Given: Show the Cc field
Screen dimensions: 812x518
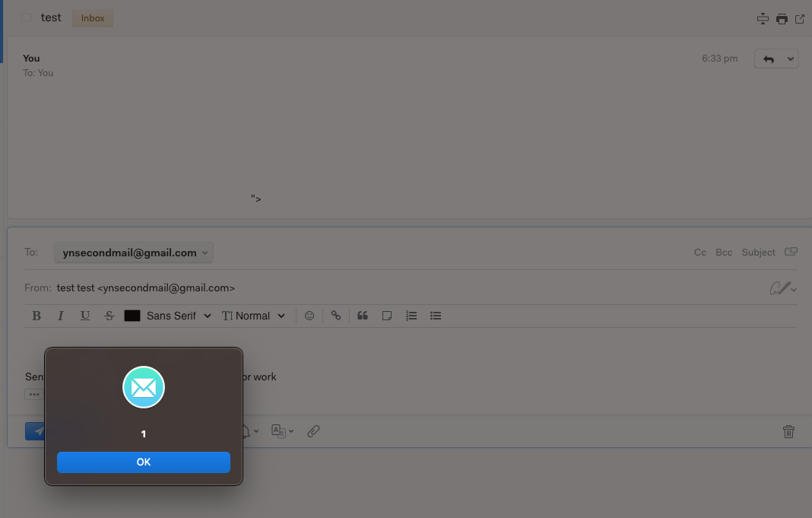Looking at the screenshot, I should [x=700, y=253].
